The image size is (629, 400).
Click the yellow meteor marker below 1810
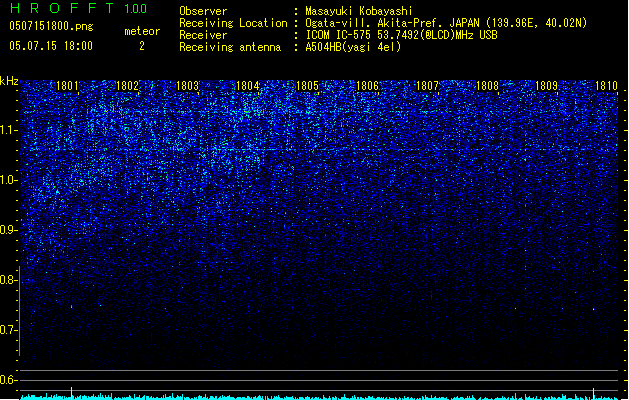coord(594,393)
